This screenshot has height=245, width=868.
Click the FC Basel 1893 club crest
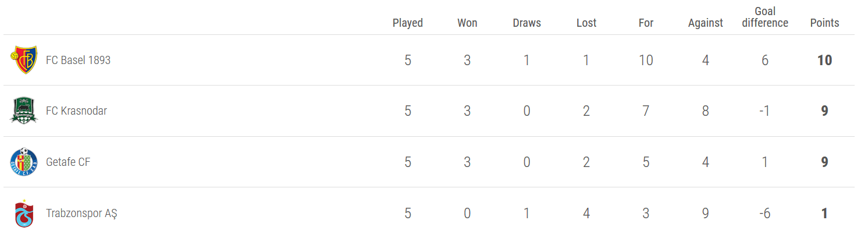coord(24,60)
